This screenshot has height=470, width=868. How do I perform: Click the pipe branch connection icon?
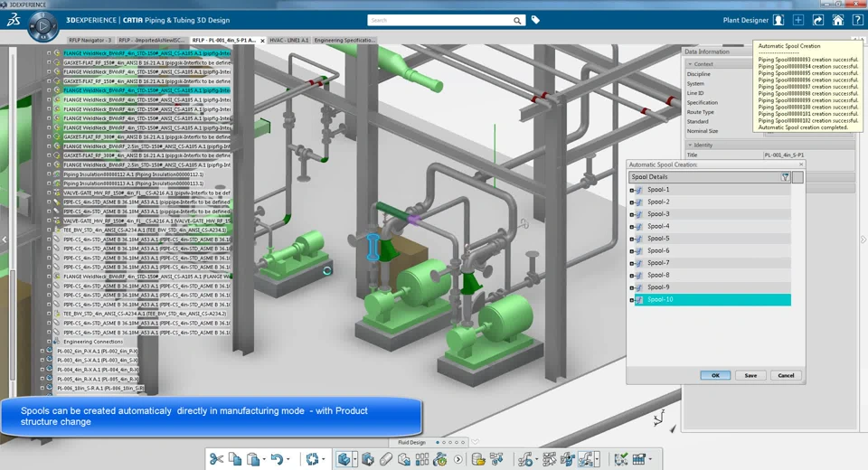(x=568, y=459)
